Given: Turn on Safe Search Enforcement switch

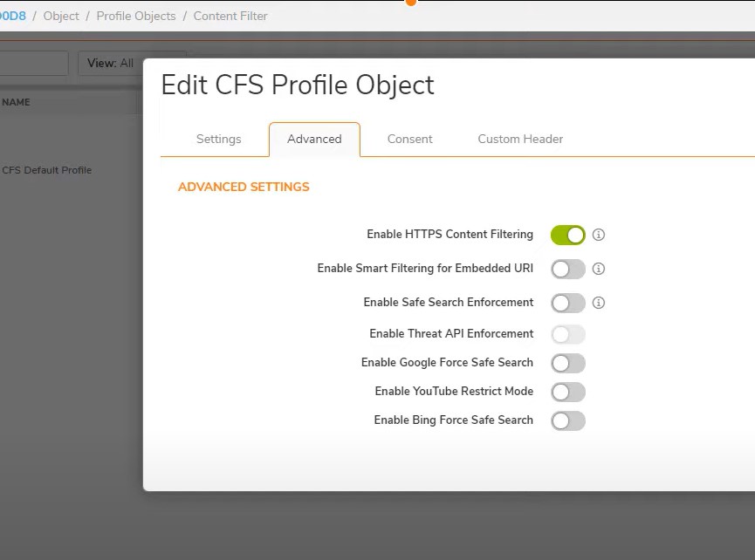Looking at the screenshot, I should (x=567, y=303).
